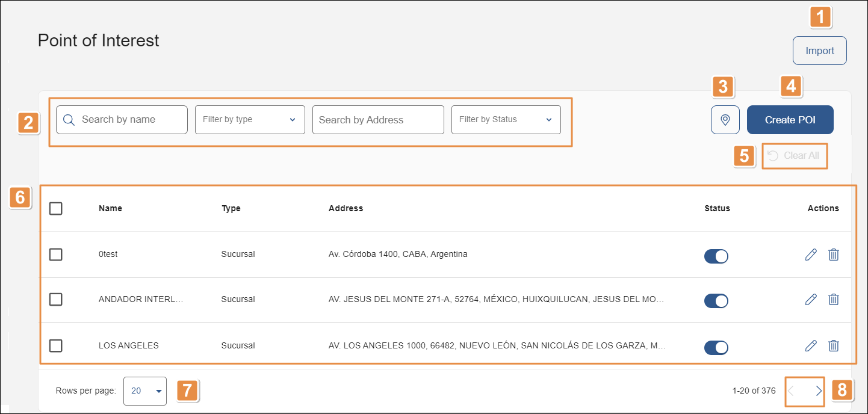The height and width of the screenshot is (414, 868).
Task: Click the map pin location icon
Action: pos(725,120)
